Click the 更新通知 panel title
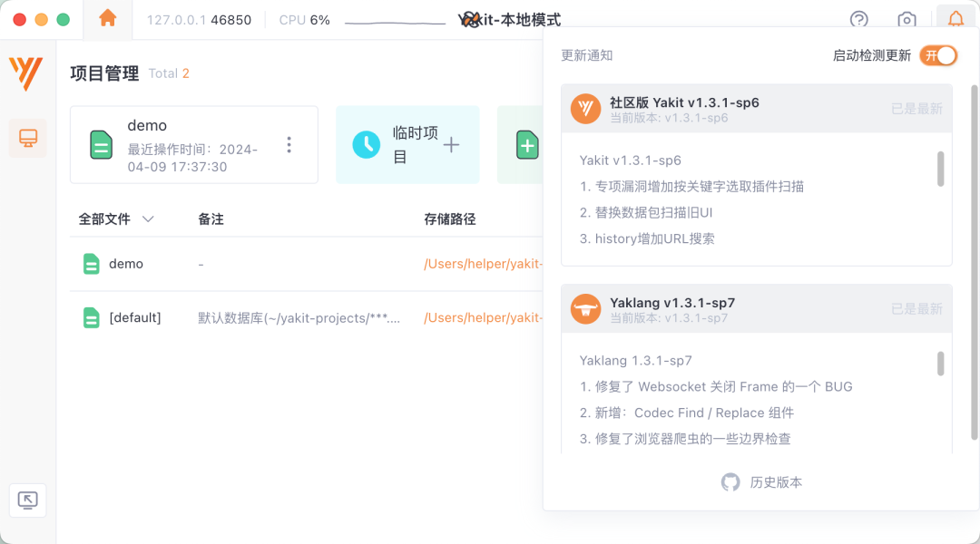Screen dimensions: 980x544 (586, 55)
